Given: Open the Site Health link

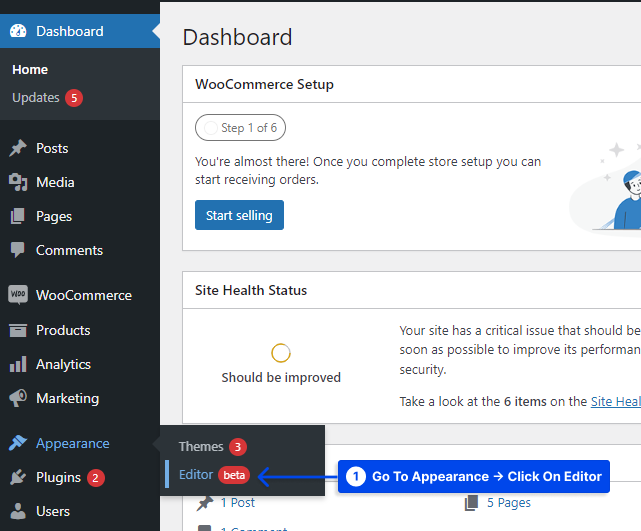Looking at the screenshot, I should [615, 401].
